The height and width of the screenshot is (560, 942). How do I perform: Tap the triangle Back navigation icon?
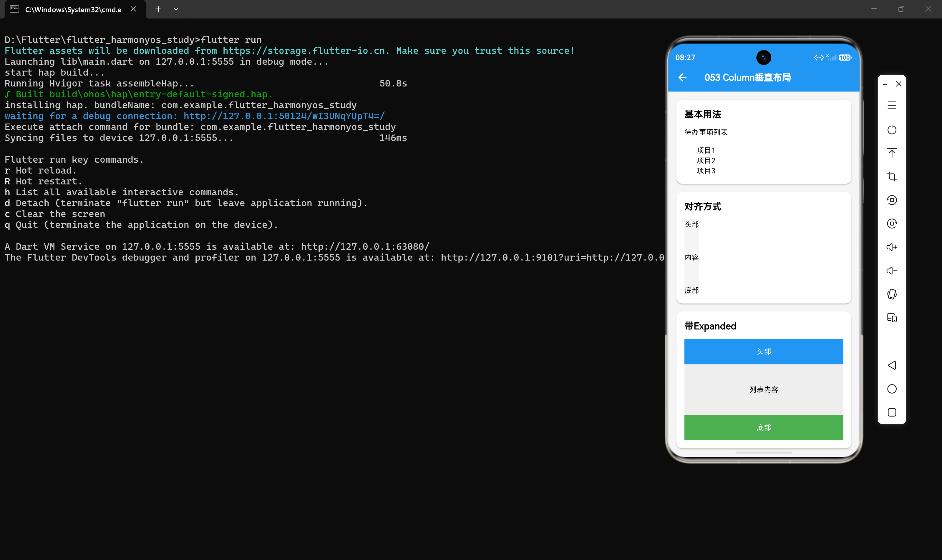coord(892,365)
